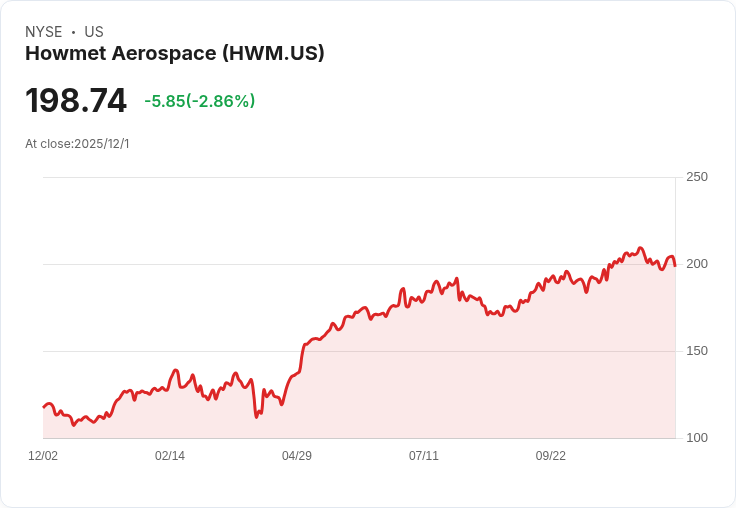Click the chart line's right endpoint
Image resolution: width=736 pixels, height=508 pixels.
675,266
